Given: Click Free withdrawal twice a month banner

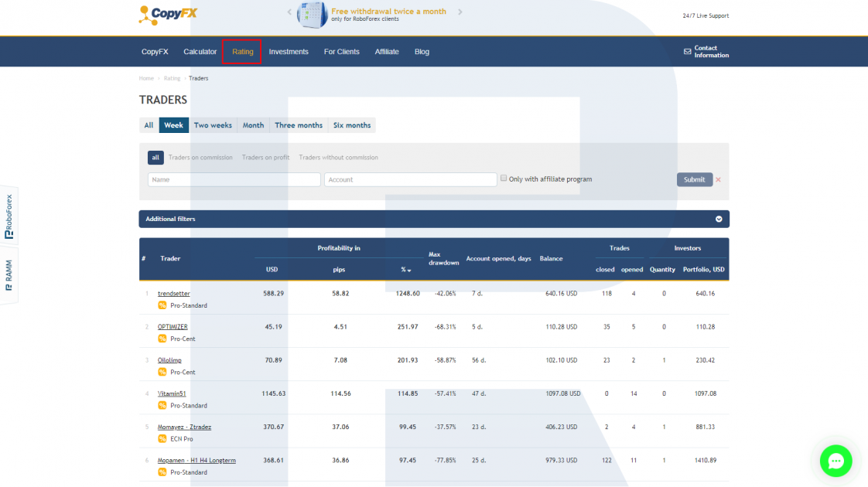Looking at the screenshot, I should point(388,12).
